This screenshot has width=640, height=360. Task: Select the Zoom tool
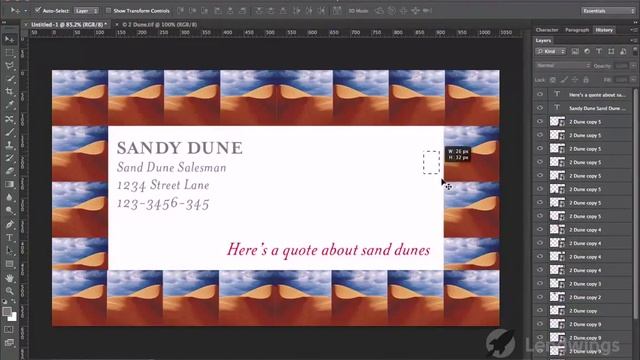9,291
